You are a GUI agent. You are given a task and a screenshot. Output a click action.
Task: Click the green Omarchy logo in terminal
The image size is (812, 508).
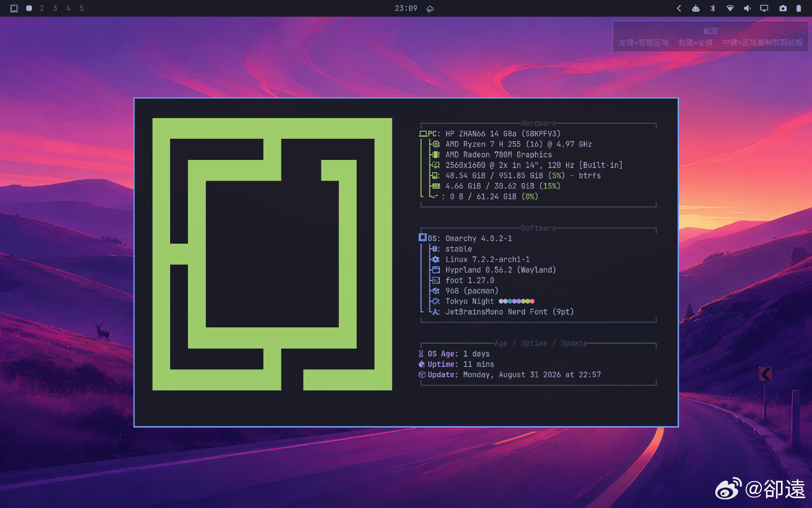click(272, 254)
